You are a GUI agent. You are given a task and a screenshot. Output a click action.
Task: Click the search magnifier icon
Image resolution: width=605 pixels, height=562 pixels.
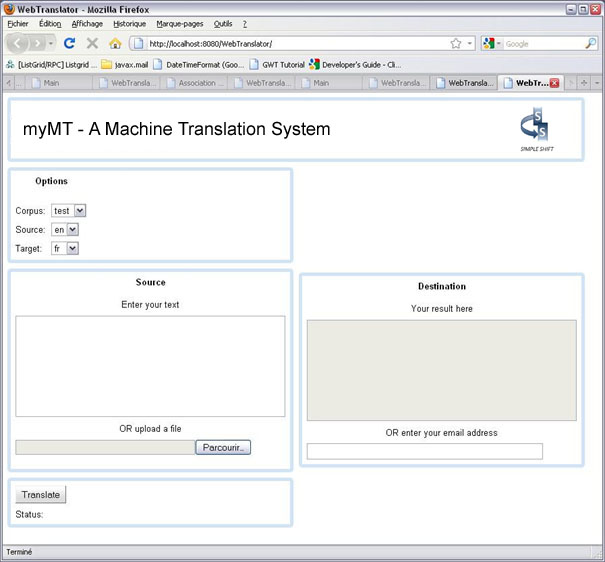[x=590, y=44]
